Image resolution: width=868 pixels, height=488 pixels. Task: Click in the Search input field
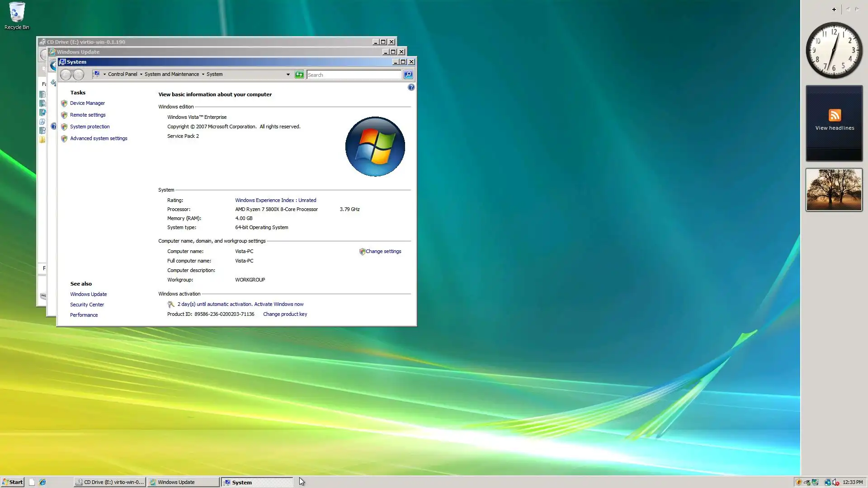[354, 75]
